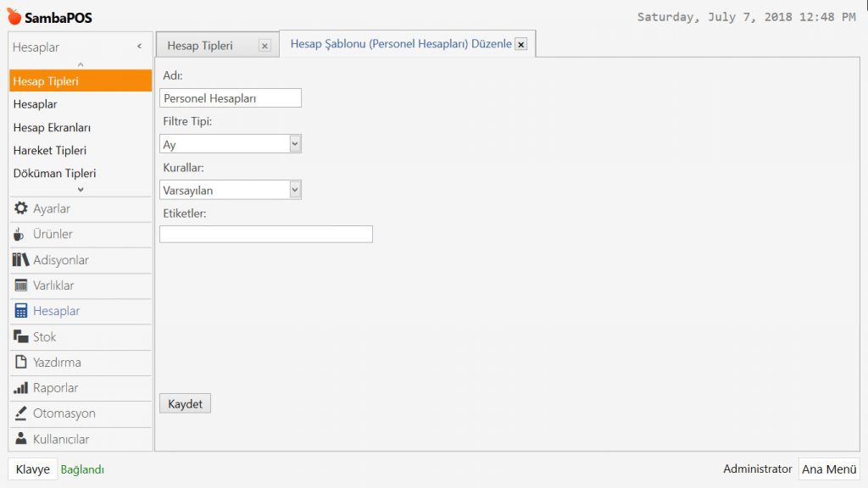Click the Adisyonlar books icon

pyautogui.click(x=21, y=260)
